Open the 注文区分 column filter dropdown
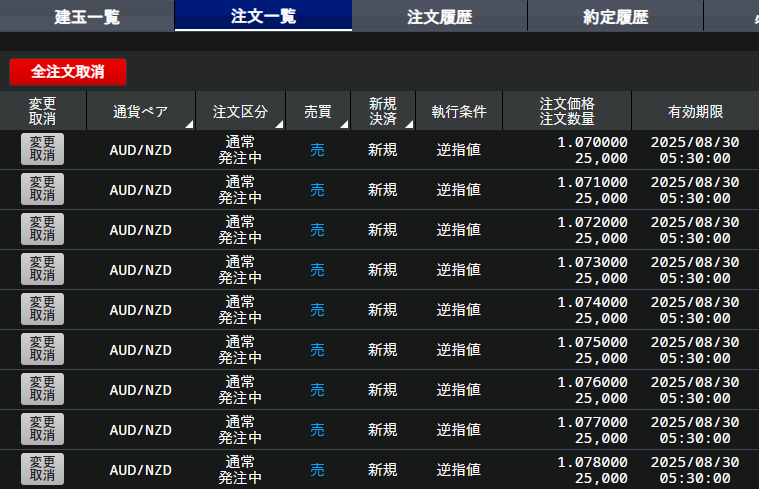Screen dimensions: 759x489 [279, 124]
